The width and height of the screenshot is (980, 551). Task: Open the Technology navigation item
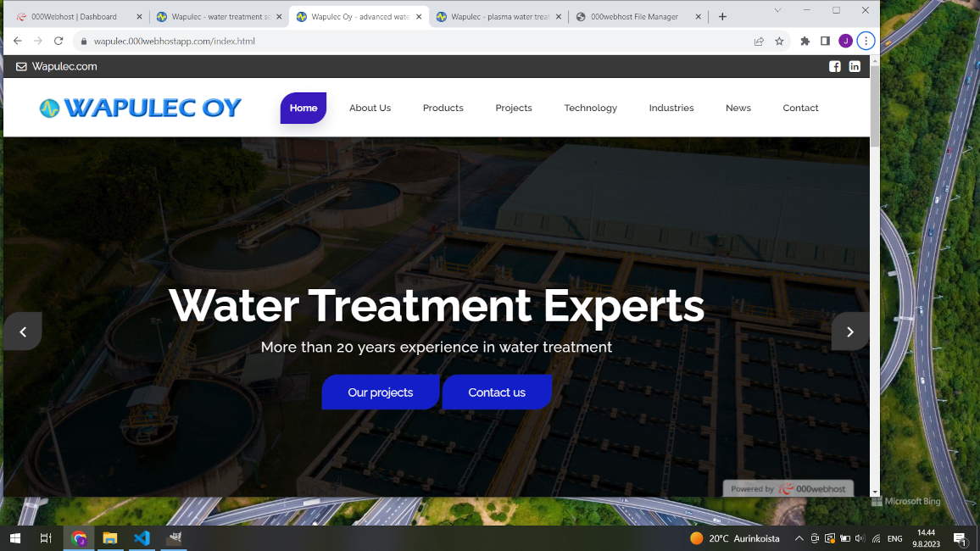[x=591, y=108]
